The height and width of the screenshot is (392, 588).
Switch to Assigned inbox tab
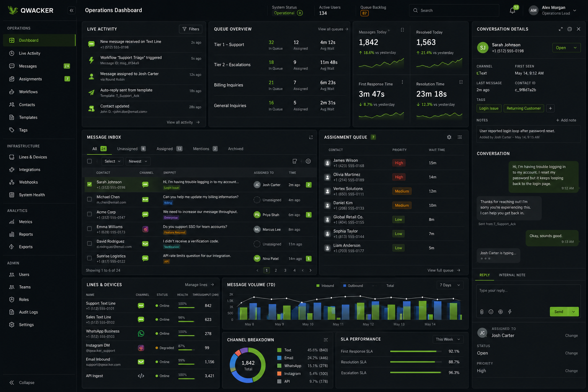tap(169, 149)
